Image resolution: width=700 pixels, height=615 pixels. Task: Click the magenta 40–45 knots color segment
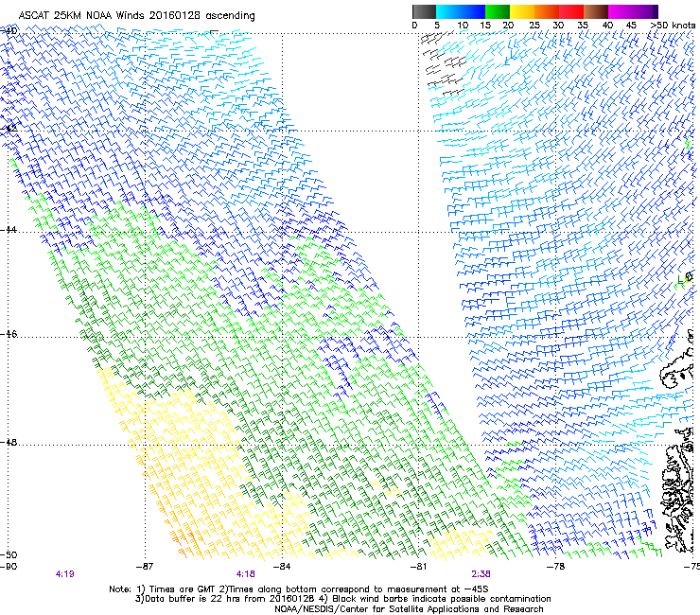tap(621, 11)
